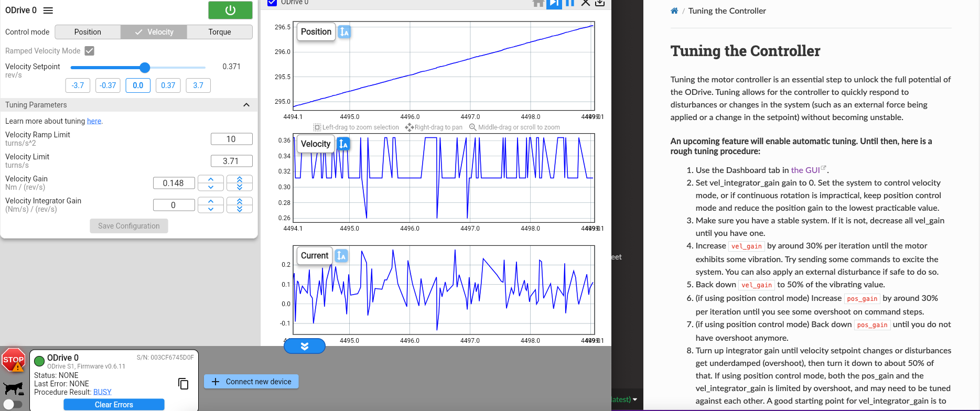Switch control mode to Position
This screenshot has height=411, width=980.
tap(88, 32)
